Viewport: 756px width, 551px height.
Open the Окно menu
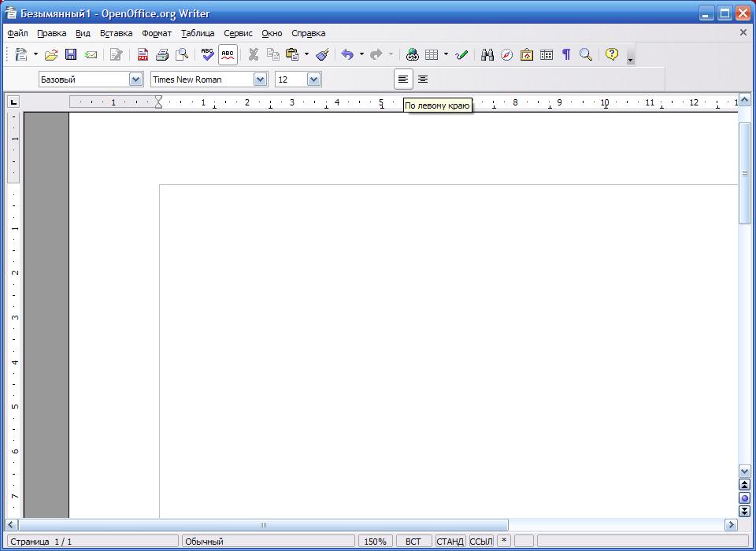(272, 33)
